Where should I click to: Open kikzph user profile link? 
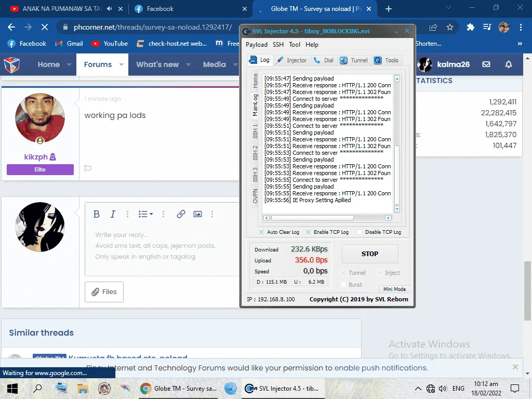click(x=36, y=157)
